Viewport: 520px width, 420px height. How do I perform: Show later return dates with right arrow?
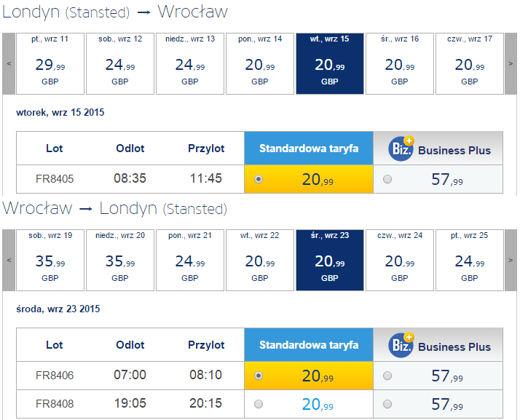pyautogui.click(x=511, y=260)
